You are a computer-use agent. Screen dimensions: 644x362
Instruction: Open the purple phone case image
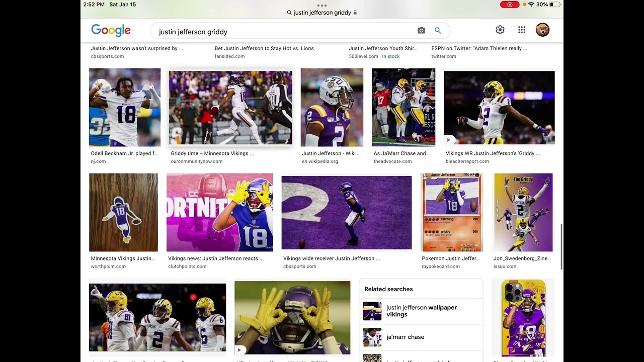tap(524, 318)
